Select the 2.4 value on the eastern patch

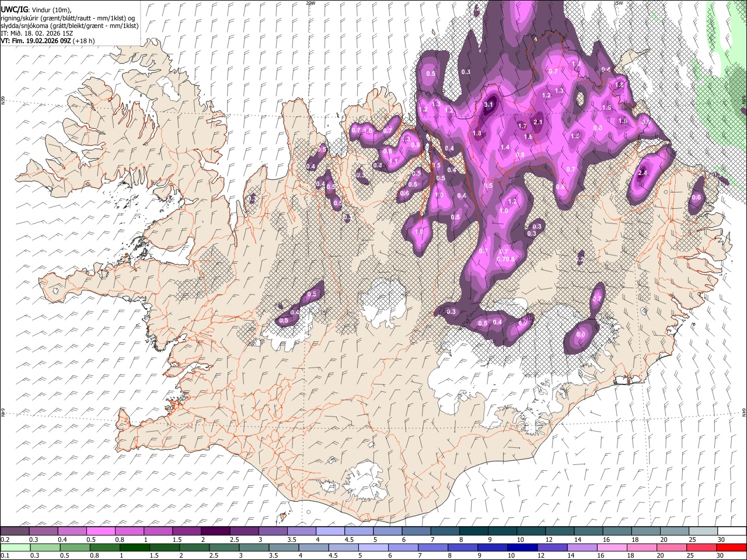643,173
